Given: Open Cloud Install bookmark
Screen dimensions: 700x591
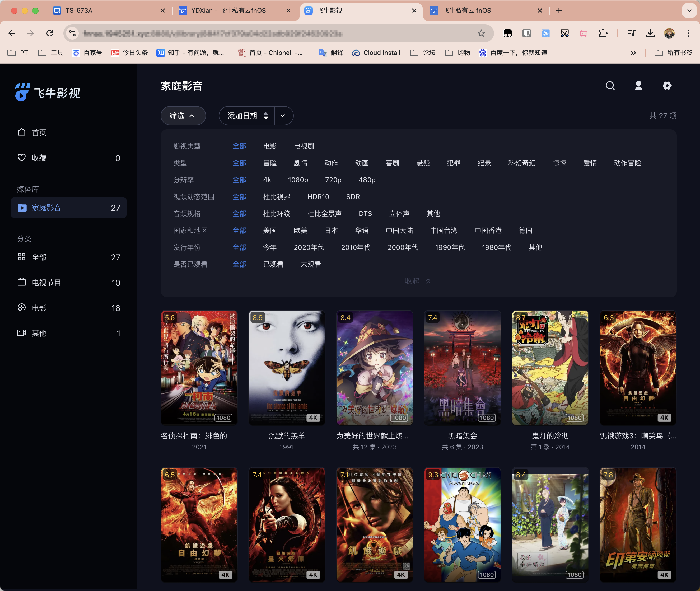Looking at the screenshot, I should click(376, 53).
